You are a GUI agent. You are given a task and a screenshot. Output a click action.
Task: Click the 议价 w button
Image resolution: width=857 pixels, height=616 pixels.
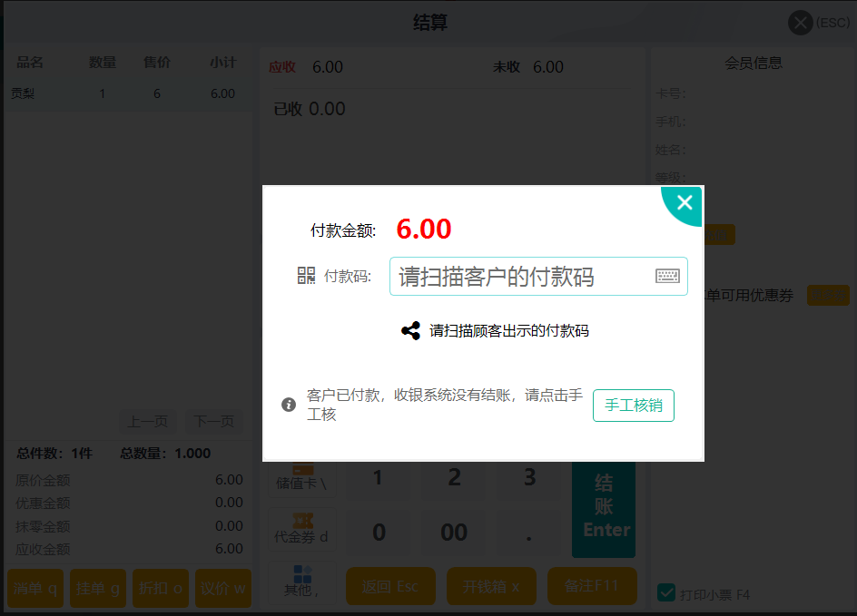pyautogui.click(x=223, y=588)
